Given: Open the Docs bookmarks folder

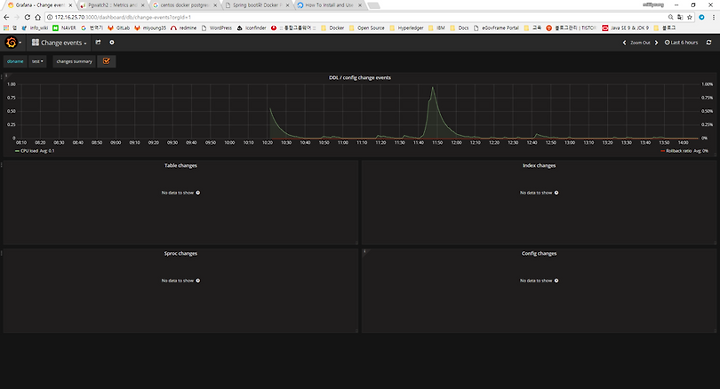Looking at the screenshot, I should [460, 28].
